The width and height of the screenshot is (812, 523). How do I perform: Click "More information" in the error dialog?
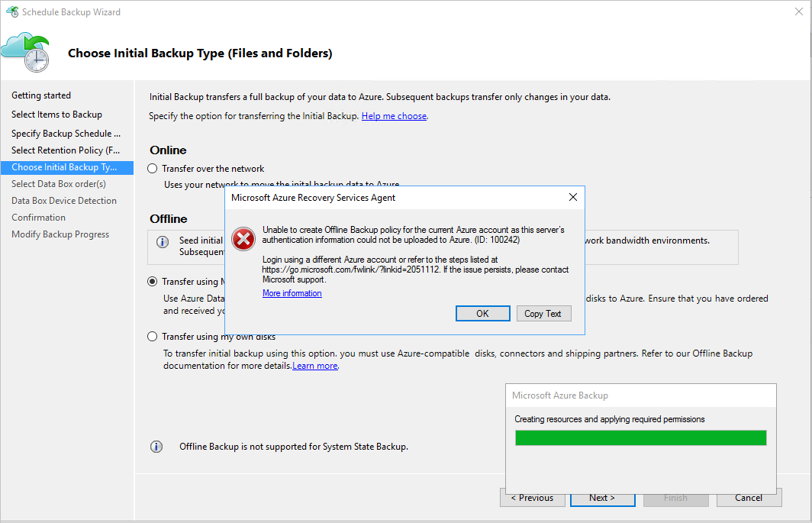pyautogui.click(x=292, y=292)
